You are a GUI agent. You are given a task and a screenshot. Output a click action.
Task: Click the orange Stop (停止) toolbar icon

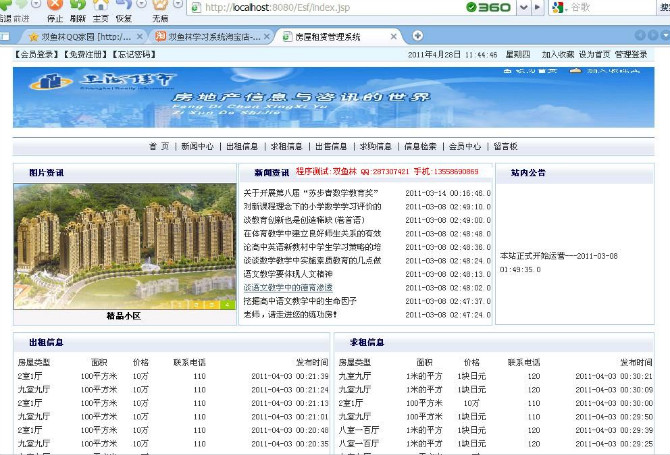(55, 5)
